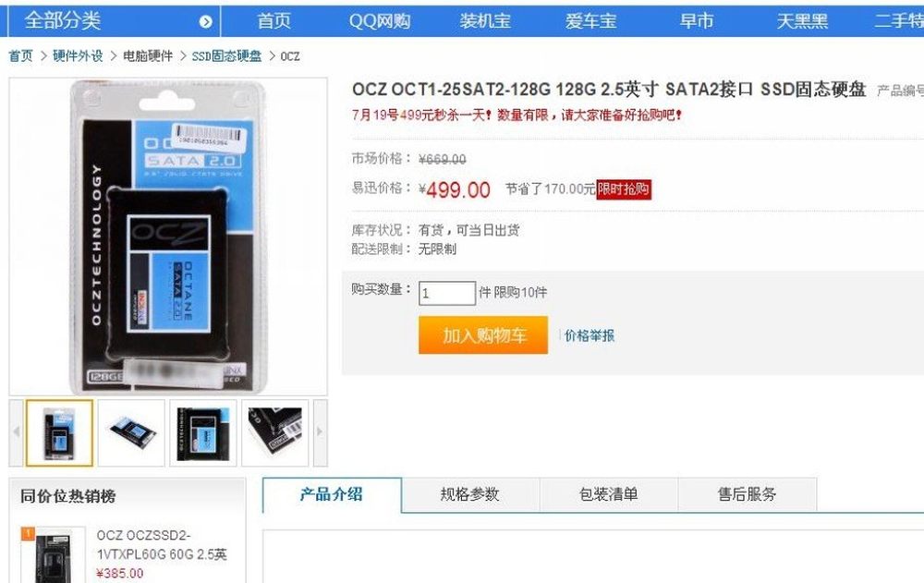This screenshot has height=583, width=924.
Task: Open the 首页 navigation menu item
Action: click(274, 21)
